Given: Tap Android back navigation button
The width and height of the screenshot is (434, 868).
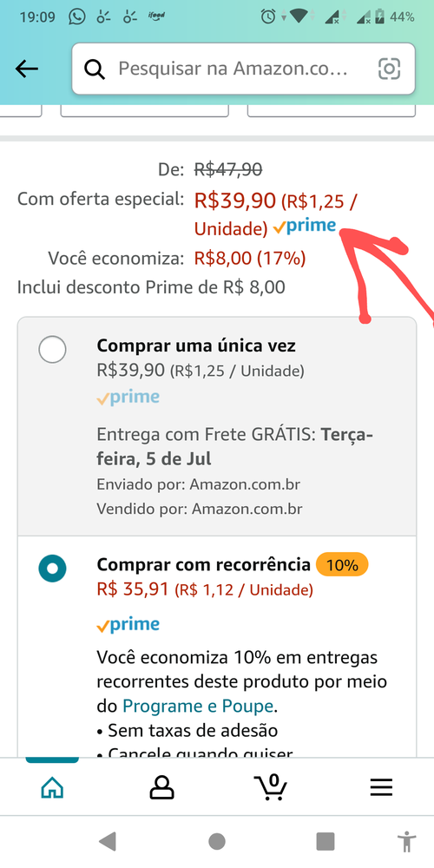Looking at the screenshot, I should click(x=108, y=842).
